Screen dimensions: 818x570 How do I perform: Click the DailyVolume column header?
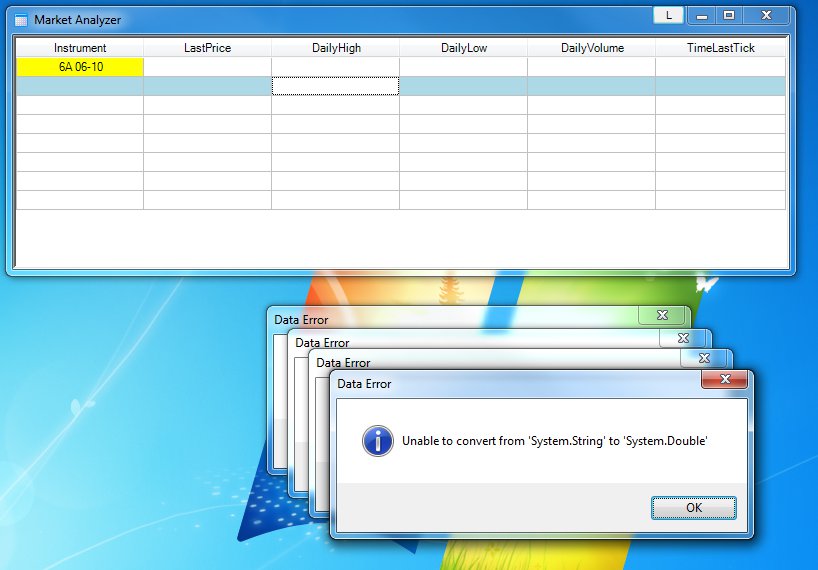(592, 48)
